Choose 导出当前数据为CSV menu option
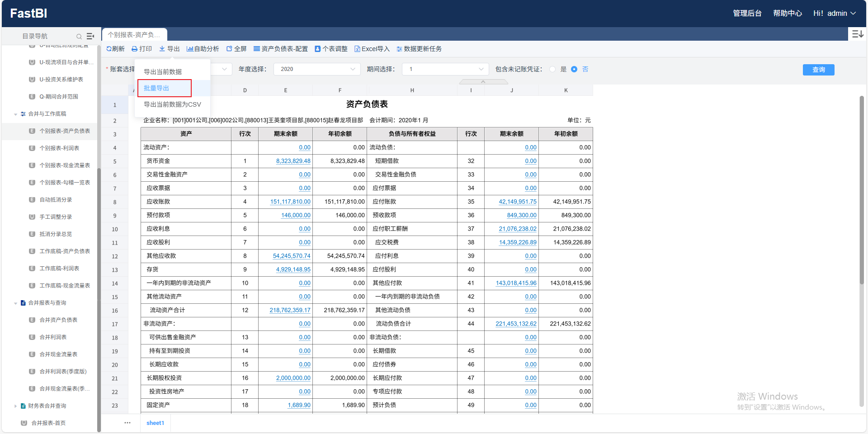Image resolution: width=868 pixels, height=434 pixels. coord(172,104)
